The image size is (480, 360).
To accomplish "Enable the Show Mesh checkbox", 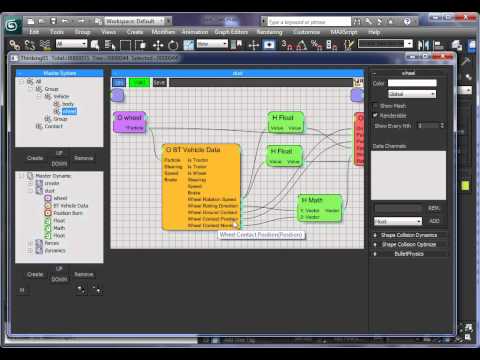I will [x=375, y=106].
